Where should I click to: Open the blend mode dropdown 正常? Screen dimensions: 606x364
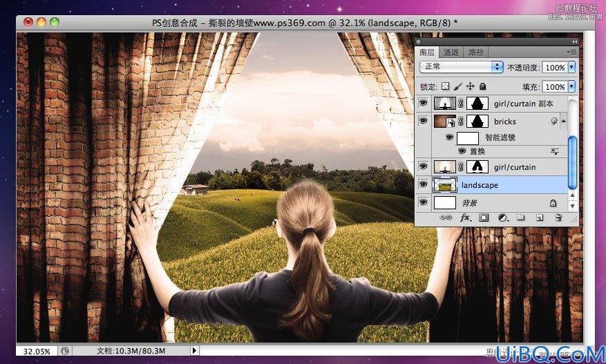tap(461, 67)
